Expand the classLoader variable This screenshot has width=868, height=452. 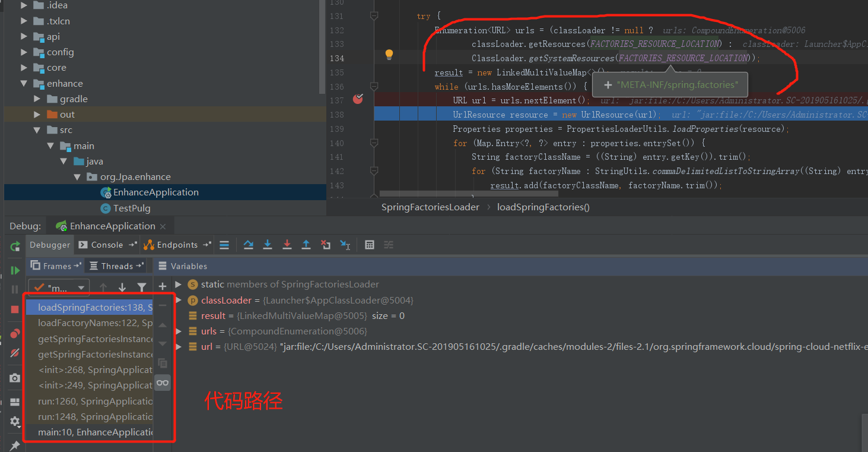(x=179, y=301)
